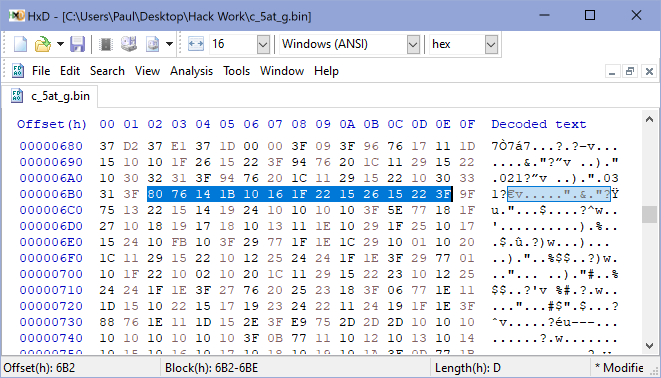Click offset row 00000680
The height and width of the screenshot is (378, 661).
[51, 146]
